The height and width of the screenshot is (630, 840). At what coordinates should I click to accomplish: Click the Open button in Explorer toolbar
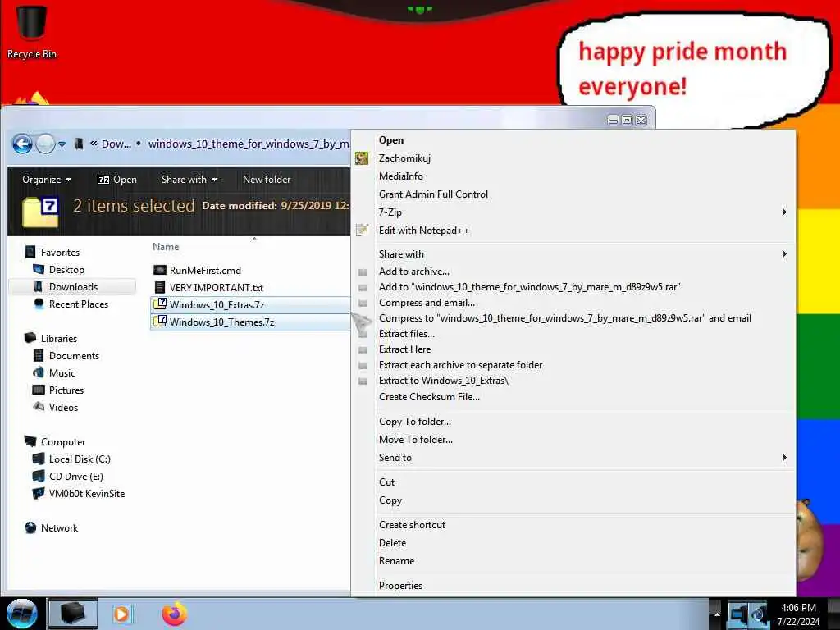(x=116, y=180)
